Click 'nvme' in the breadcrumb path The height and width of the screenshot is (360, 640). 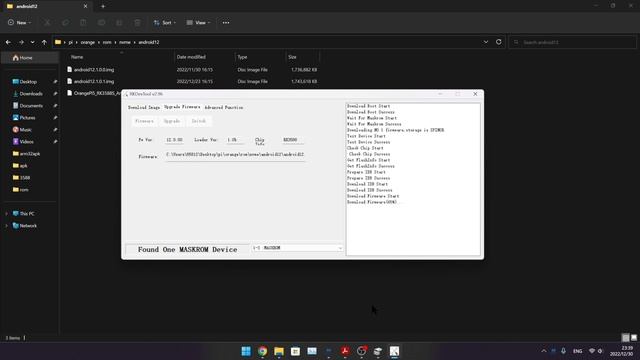tap(125, 42)
